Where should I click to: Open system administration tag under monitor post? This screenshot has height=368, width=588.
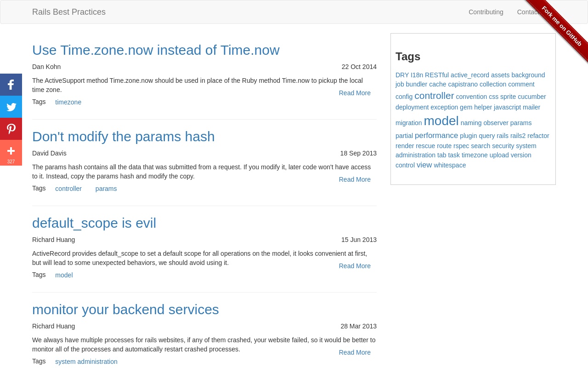click(86, 362)
